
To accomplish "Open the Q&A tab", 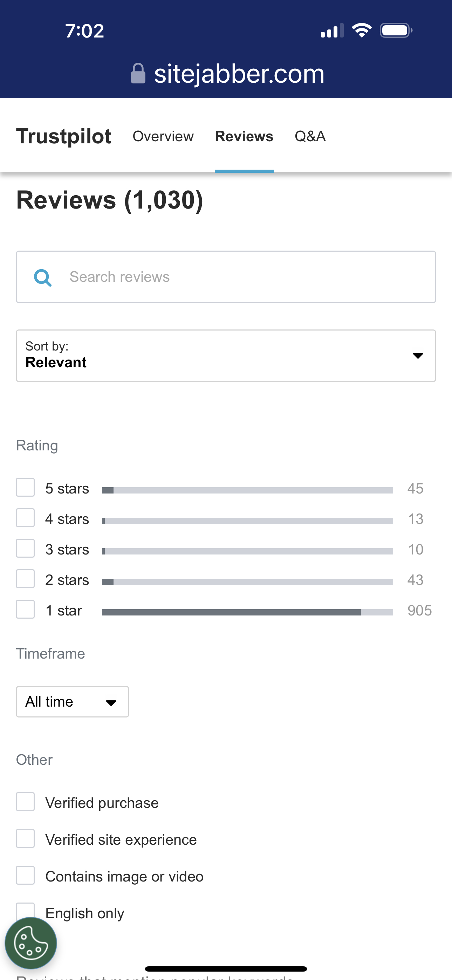I will click(x=310, y=136).
